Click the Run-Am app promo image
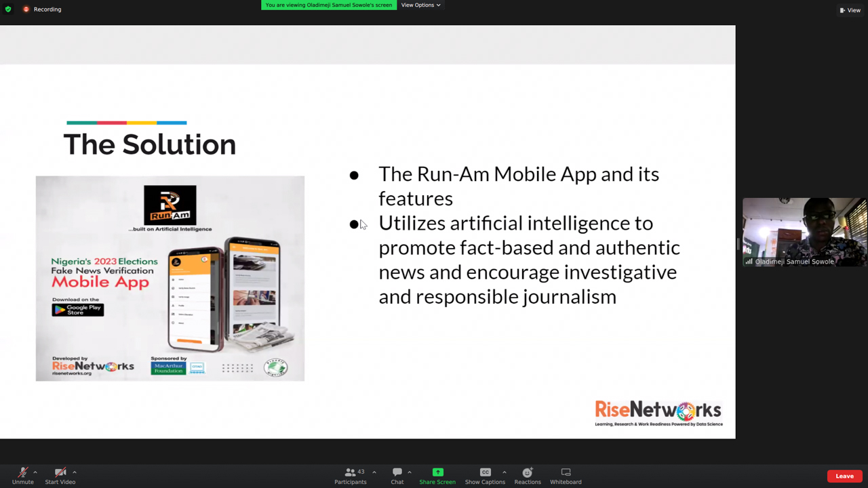Image resolution: width=868 pixels, height=488 pixels. (170, 279)
